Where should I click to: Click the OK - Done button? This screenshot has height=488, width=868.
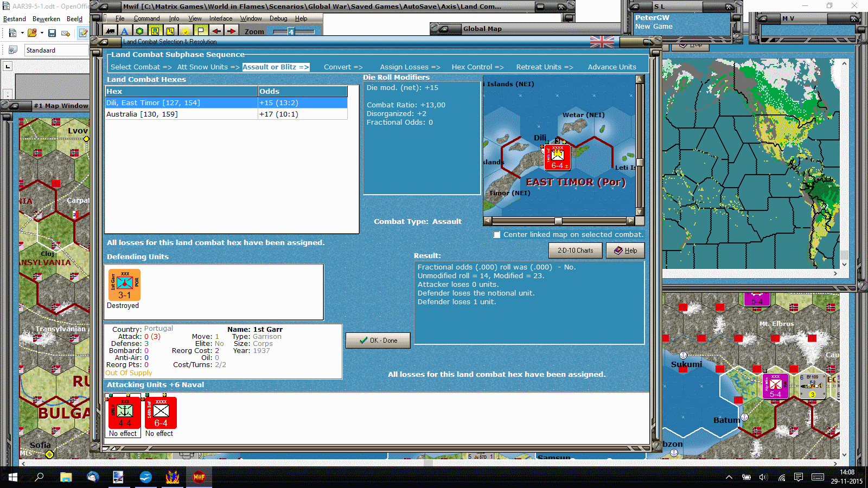[x=378, y=341]
